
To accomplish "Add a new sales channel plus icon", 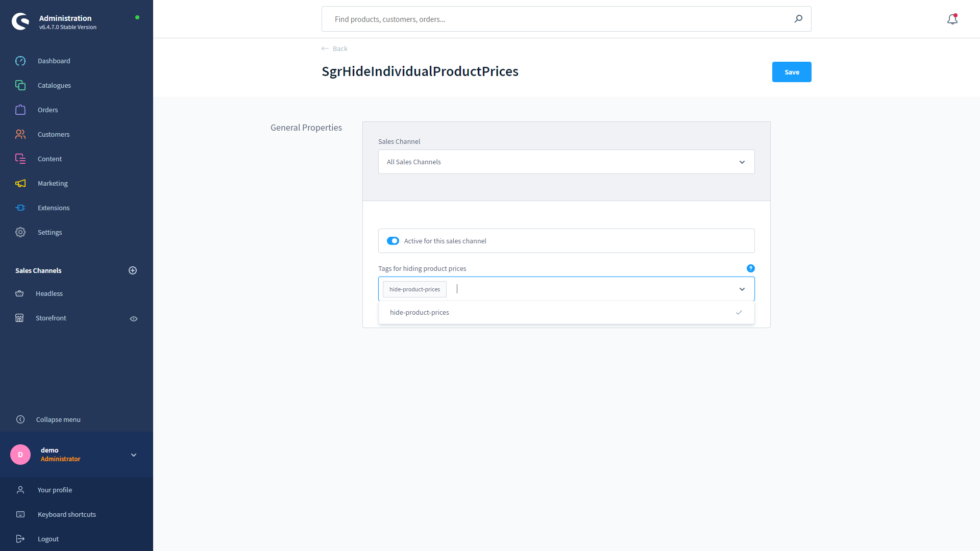I will 133,270.
